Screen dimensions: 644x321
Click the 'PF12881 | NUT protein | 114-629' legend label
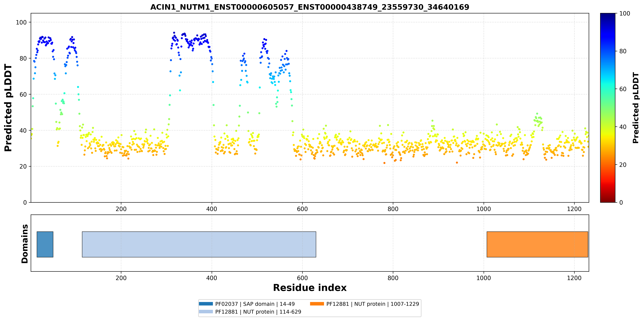[x=258, y=312]
